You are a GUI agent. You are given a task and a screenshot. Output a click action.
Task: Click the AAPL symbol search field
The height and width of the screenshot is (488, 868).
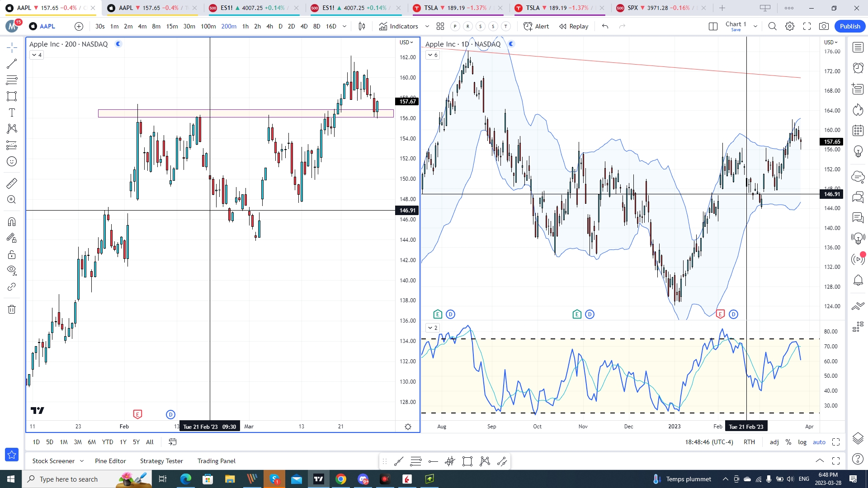(47, 26)
